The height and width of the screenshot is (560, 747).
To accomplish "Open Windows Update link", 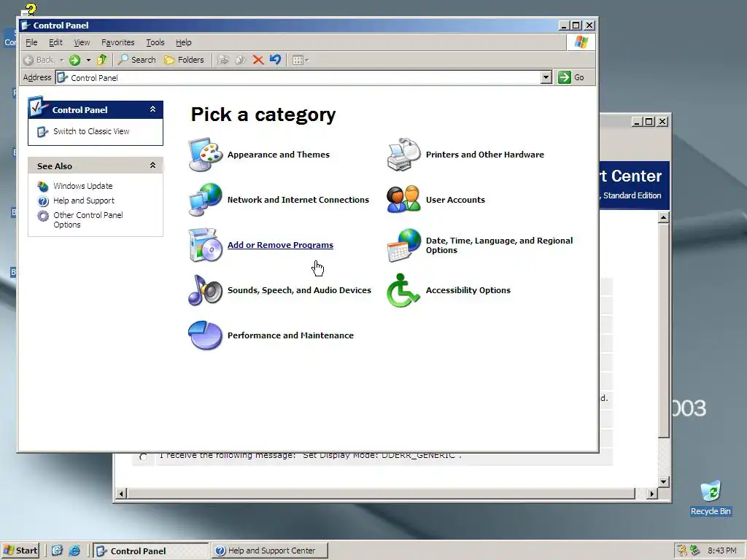I will coord(83,186).
